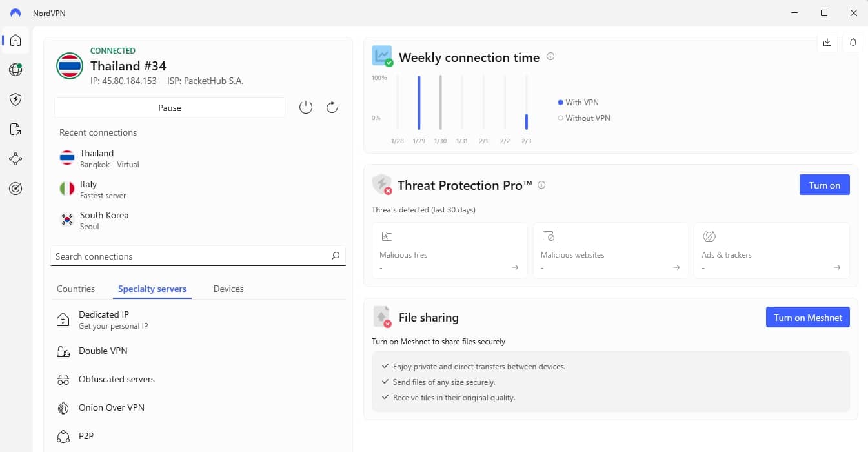The width and height of the screenshot is (868, 452).
Task: Click the NordVPN logo in title bar
Action: click(x=15, y=13)
